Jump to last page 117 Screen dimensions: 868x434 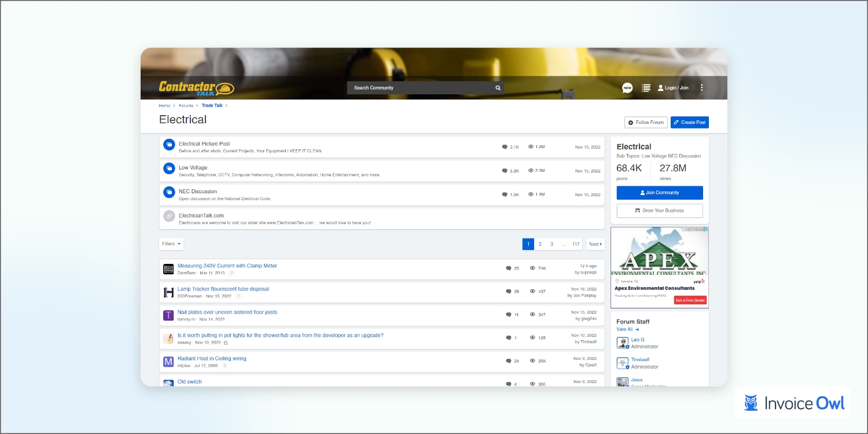pyautogui.click(x=576, y=244)
